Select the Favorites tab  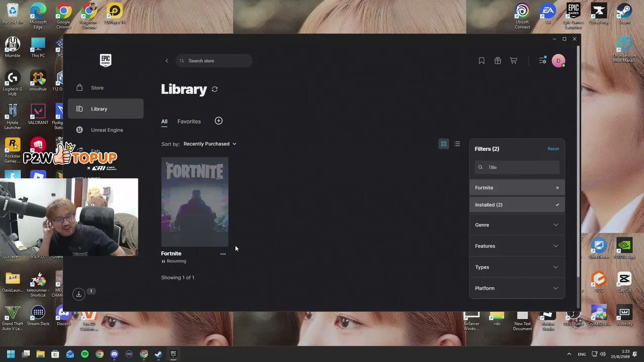coord(189,121)
